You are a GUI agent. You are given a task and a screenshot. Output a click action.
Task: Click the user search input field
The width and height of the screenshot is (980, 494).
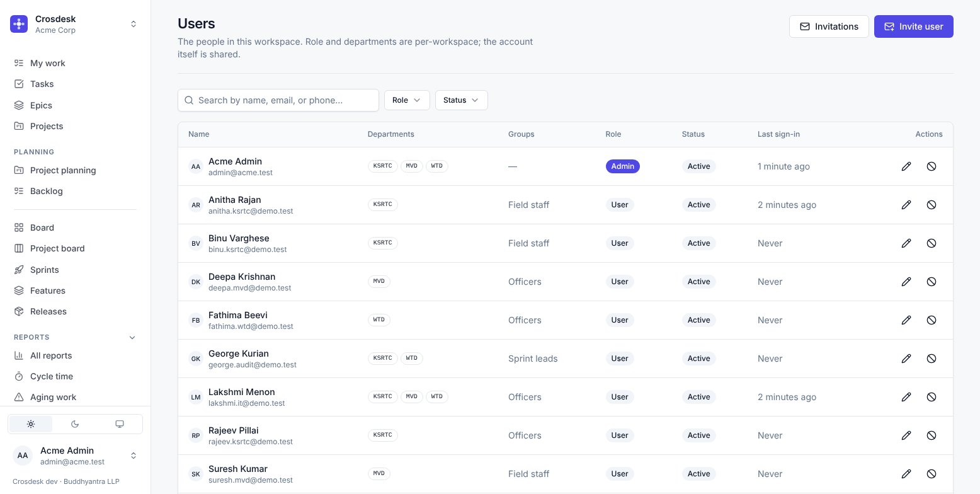[x=278, y=100]
